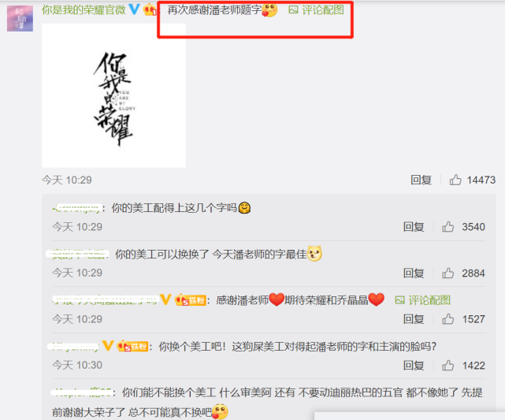Viewport: 505px width, 420px height.
Task: Reply to the main comment at 10:29
Action: (421, 180)
